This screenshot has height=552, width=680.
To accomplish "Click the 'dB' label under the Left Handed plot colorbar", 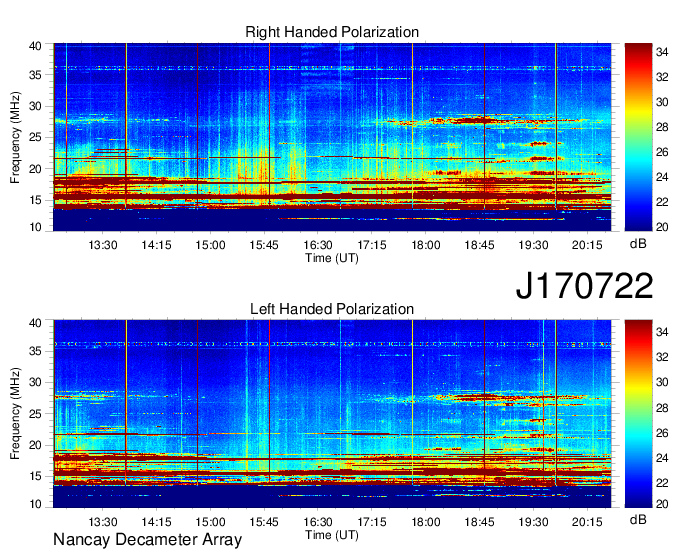I will coord(638,519).
